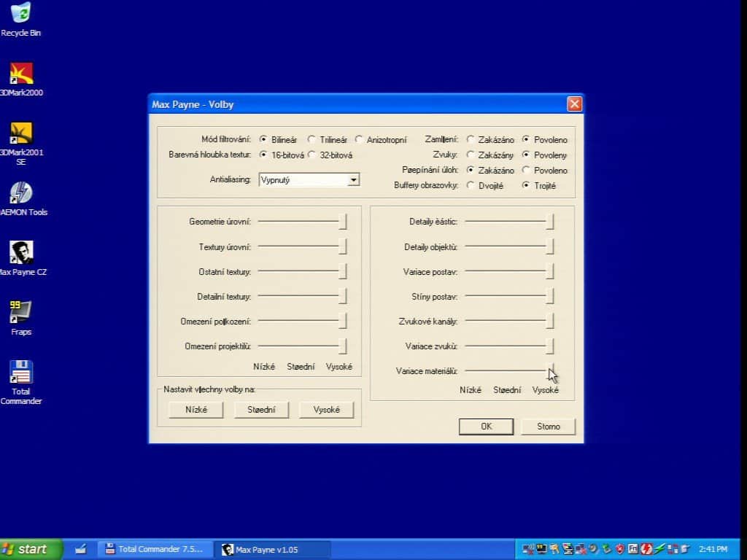Screen dimensions: 747x560
Task: Click the Detaily částic slider handle
Action: coord(550,222)
